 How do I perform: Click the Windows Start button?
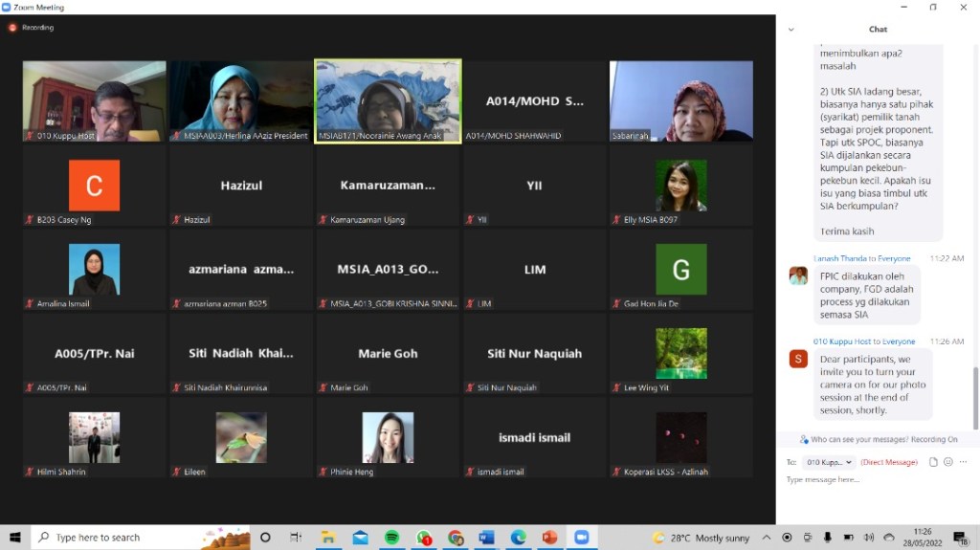[15, 538]
